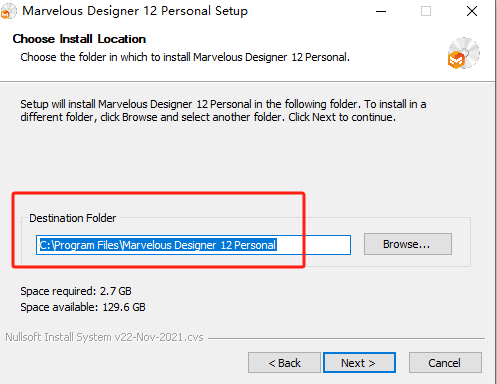497x384 pixels.
Task: Click the install folder instruction paragraph
Action: tap(223, 111)
